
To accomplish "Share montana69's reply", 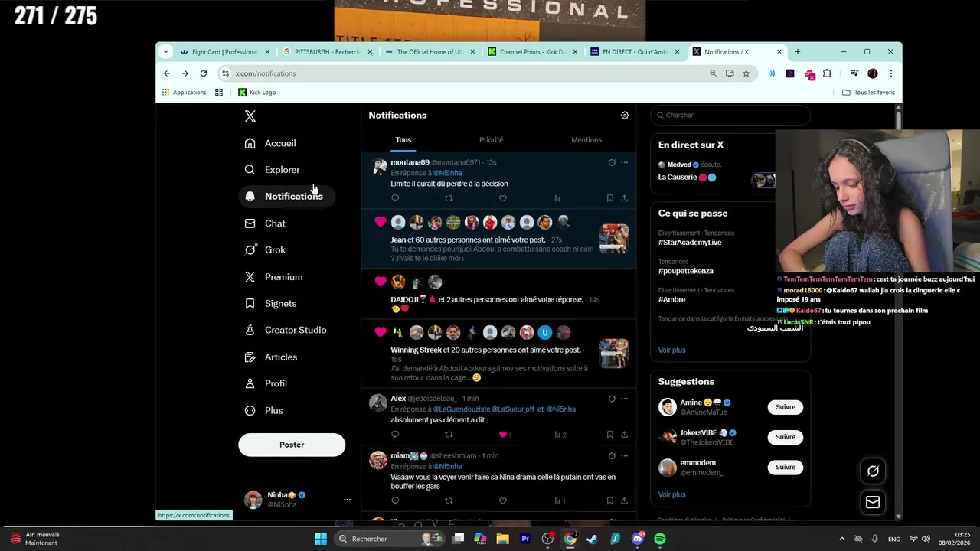I will click(x=624, y=198).
